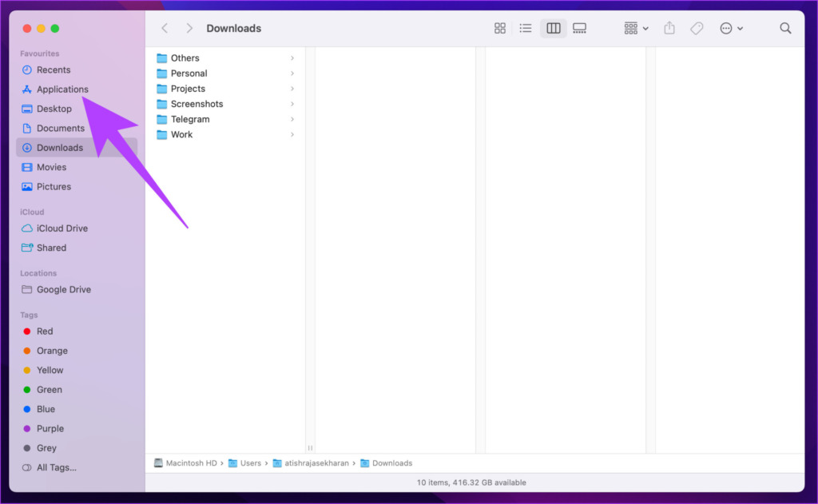Open the Finder search
Viewport: 818px width, 504px height.
coord(785,28)
